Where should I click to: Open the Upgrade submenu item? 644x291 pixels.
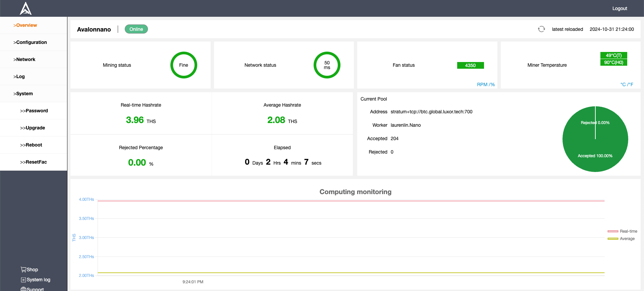tap(34, 128)
